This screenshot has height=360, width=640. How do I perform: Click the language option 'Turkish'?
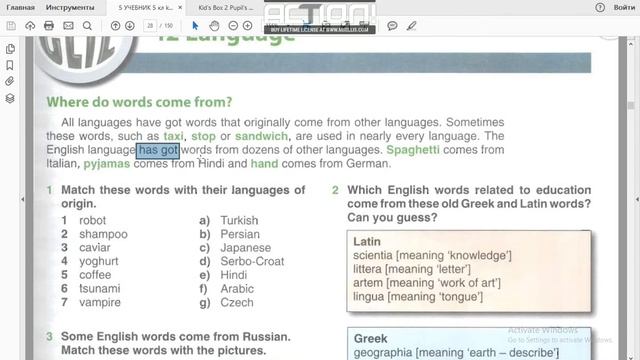pyautogui.click(x=239, y=220)
